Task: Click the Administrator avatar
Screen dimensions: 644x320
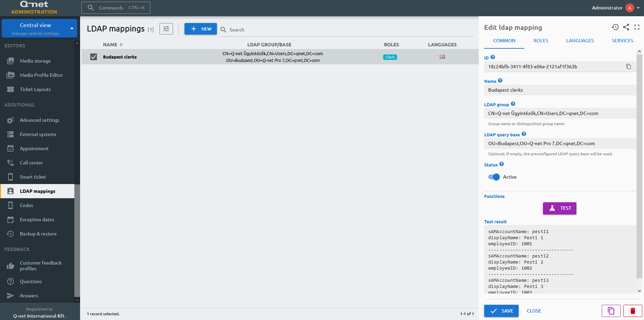Action: pos(630,8)
